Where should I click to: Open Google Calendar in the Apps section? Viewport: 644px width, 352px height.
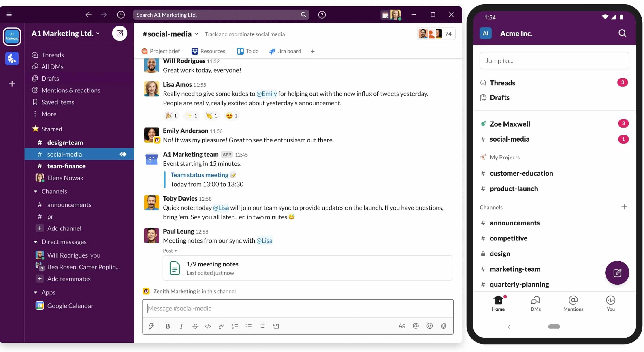[x=70, y=305]
